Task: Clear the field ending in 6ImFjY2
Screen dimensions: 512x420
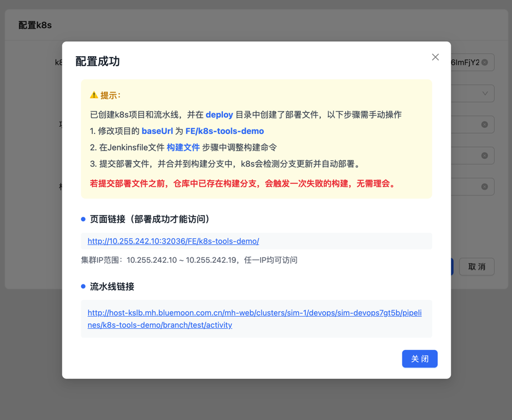Action: (x=485, y=62)
